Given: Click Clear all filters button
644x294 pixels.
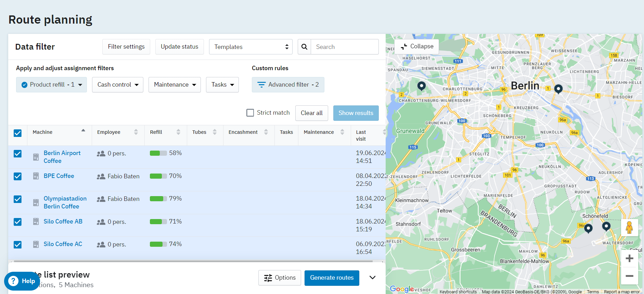Looking at the screenshot, I should [312, 113].
